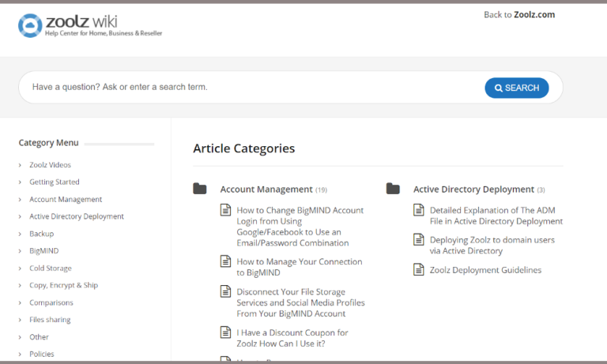Open article Zoolz Deployment Guidelines
Viewport: 607px width, 364px height.
(485, 270)
